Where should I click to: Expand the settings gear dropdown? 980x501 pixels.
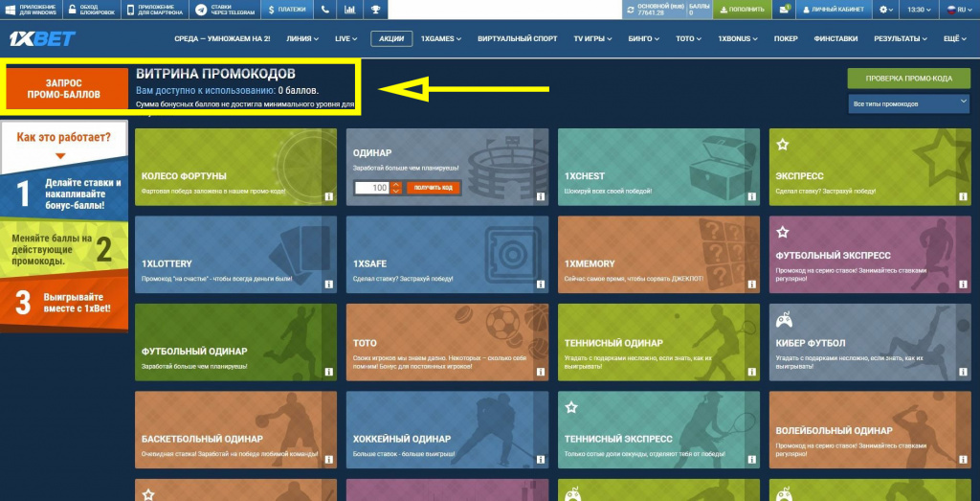click(886, 10)
